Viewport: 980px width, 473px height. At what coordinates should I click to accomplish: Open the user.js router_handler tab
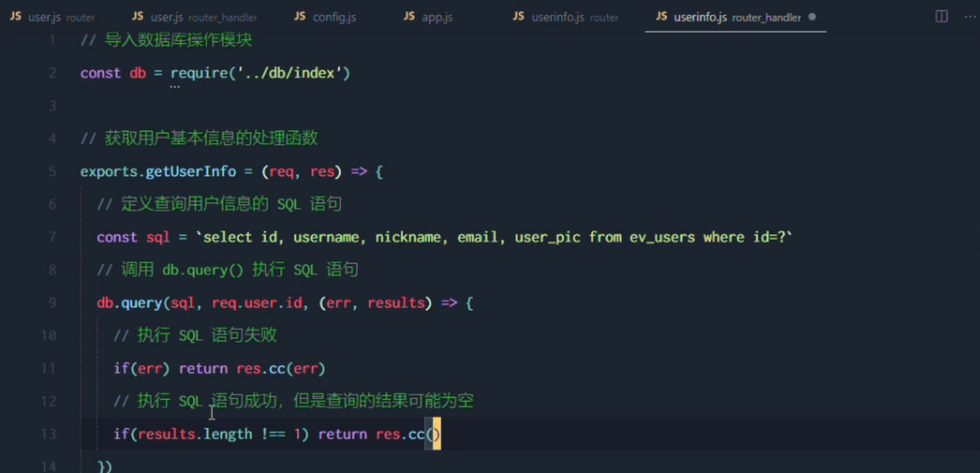click(194, 17)
